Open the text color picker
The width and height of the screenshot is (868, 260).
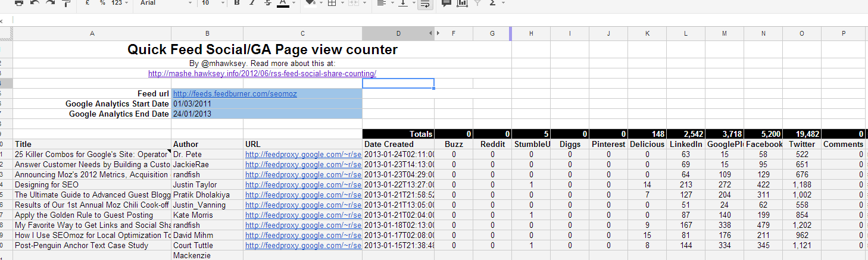pos(284,3)
